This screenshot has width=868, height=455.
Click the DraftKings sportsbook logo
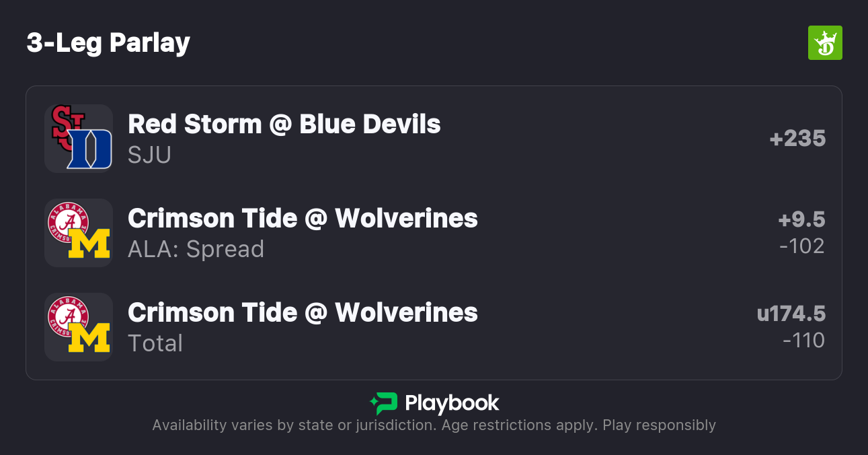824,43
